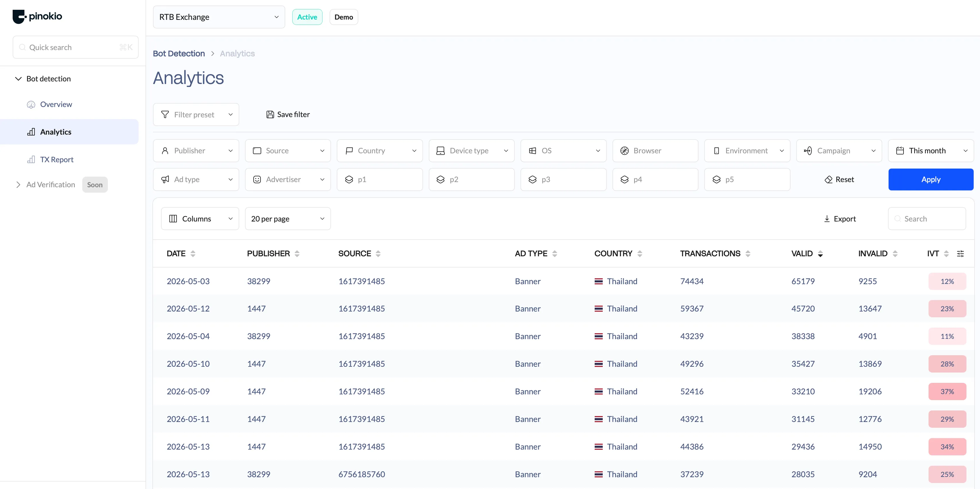Image resolution: width=980 pixels, height=489 pixels.
Task: Click the Active status badge
Action: (307, 17)
